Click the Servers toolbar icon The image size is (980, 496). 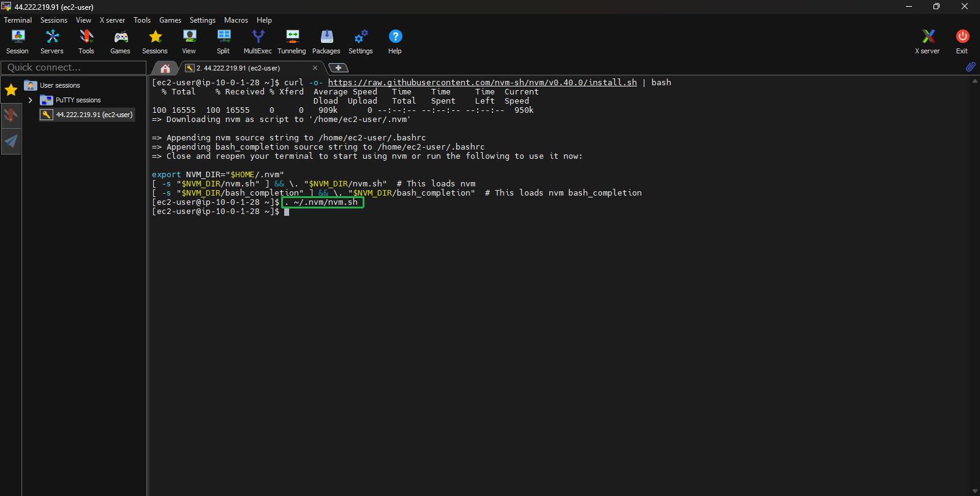52,42
